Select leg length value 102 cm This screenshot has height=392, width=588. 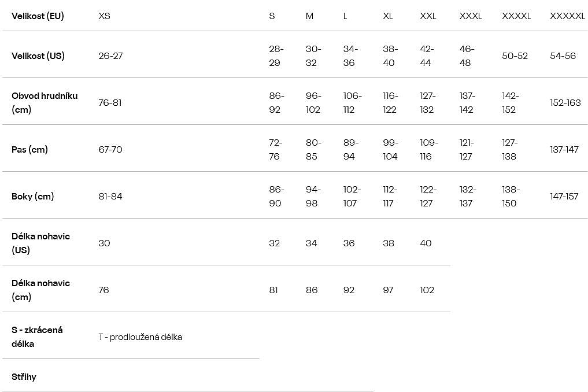[x=427, y=290]
